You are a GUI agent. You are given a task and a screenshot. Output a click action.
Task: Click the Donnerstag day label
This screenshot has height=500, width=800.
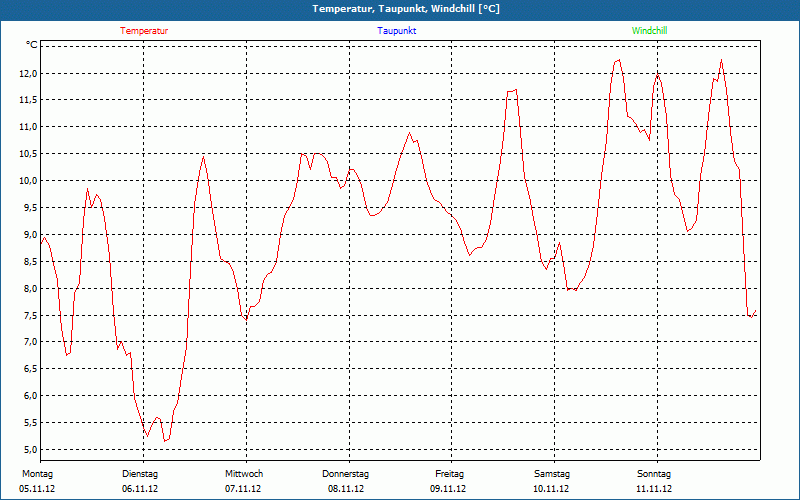(345, 474)
